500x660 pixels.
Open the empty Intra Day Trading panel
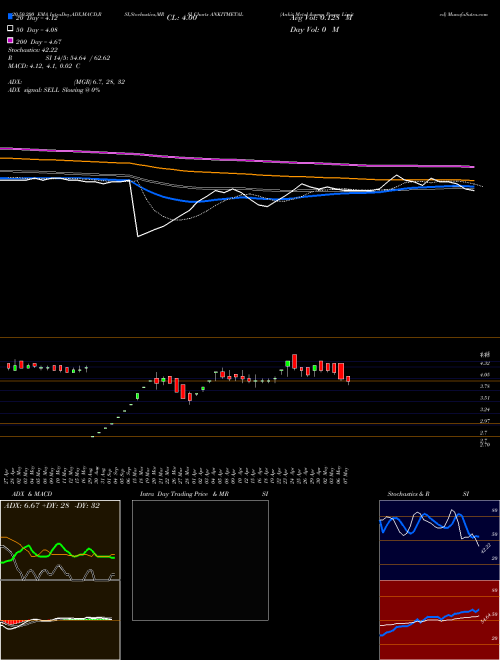[200, 560]
